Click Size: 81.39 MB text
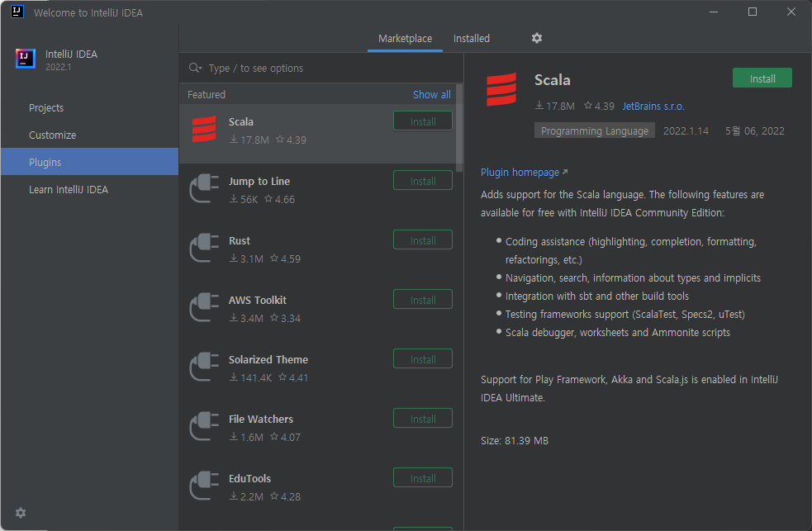Viewport: 812px width, 531px height. tap(515, 441)
